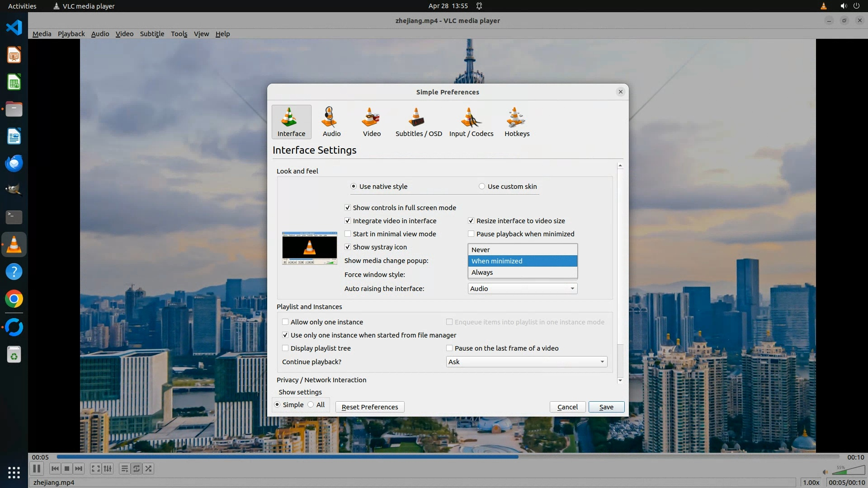Open extended settings from control bar

click(x=108, y=469)
